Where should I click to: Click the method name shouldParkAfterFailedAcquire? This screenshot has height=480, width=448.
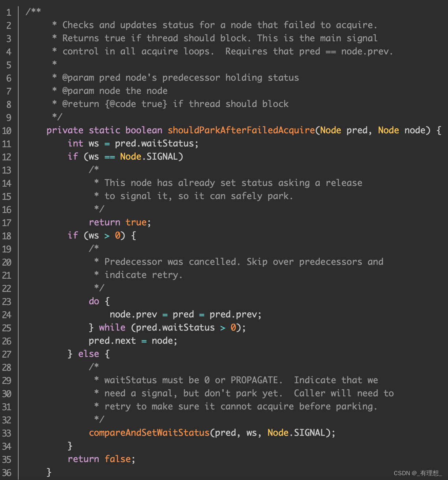241,130
